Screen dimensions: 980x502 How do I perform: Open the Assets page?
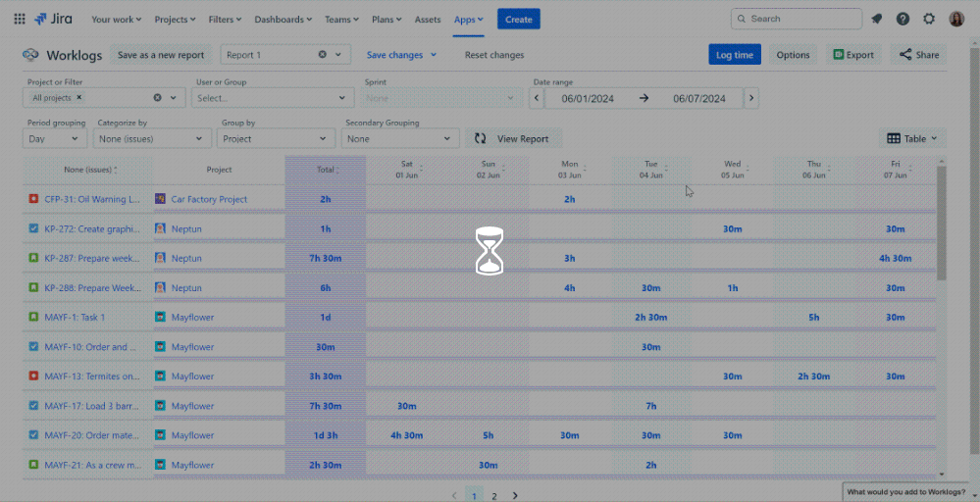(428, 20)
